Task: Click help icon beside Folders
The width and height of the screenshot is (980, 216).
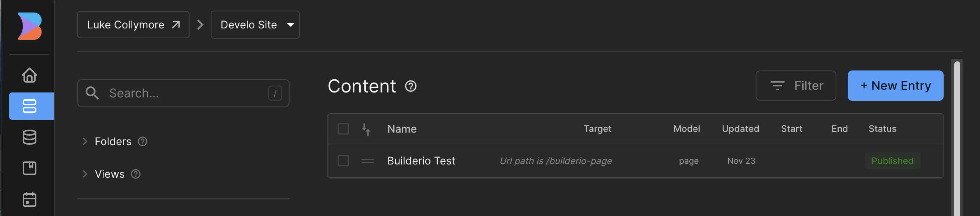Action: pyautogui.click(x=142, y=141)
